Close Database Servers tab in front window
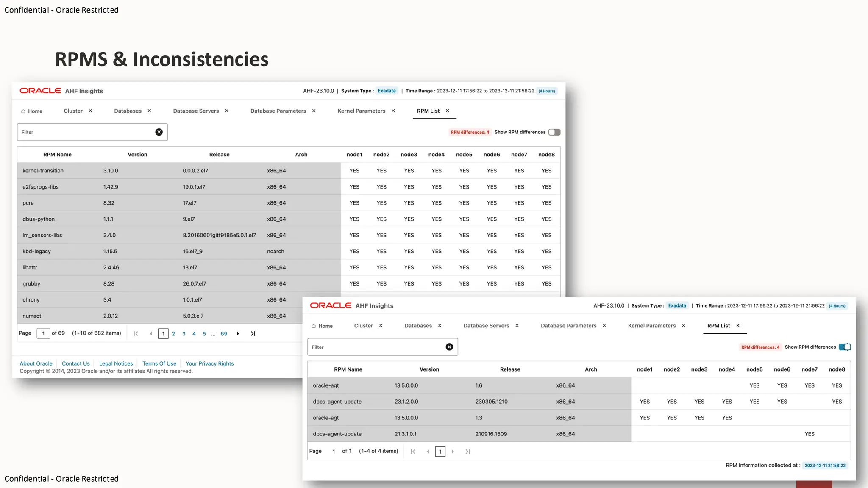The image size is (868, 488). 517,326
